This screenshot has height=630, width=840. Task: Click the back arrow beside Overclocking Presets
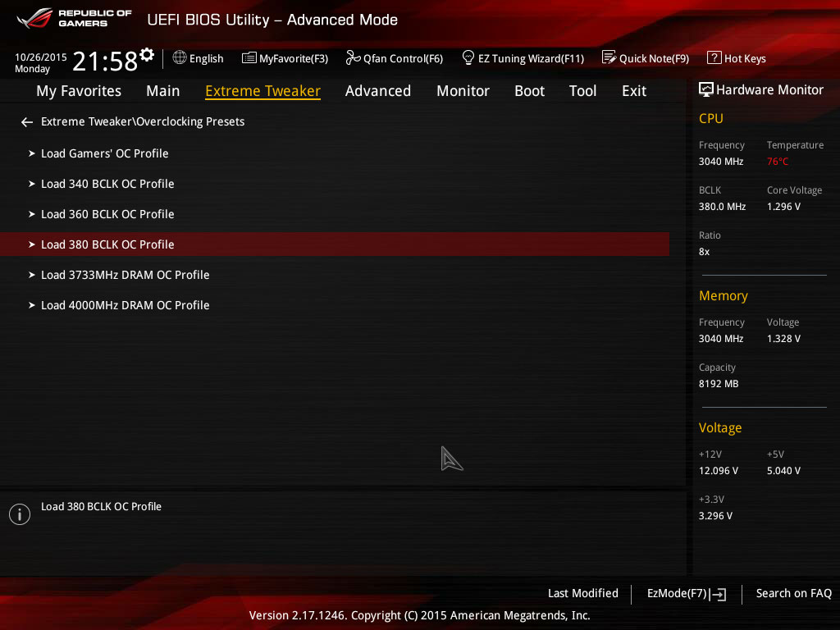tap(27, 123)
